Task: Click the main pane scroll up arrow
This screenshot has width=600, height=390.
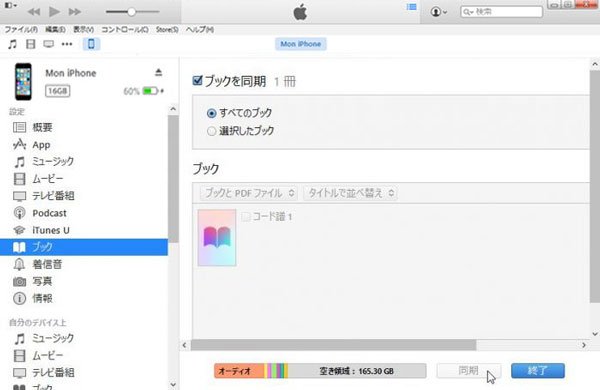Action: tap(595, 64)
